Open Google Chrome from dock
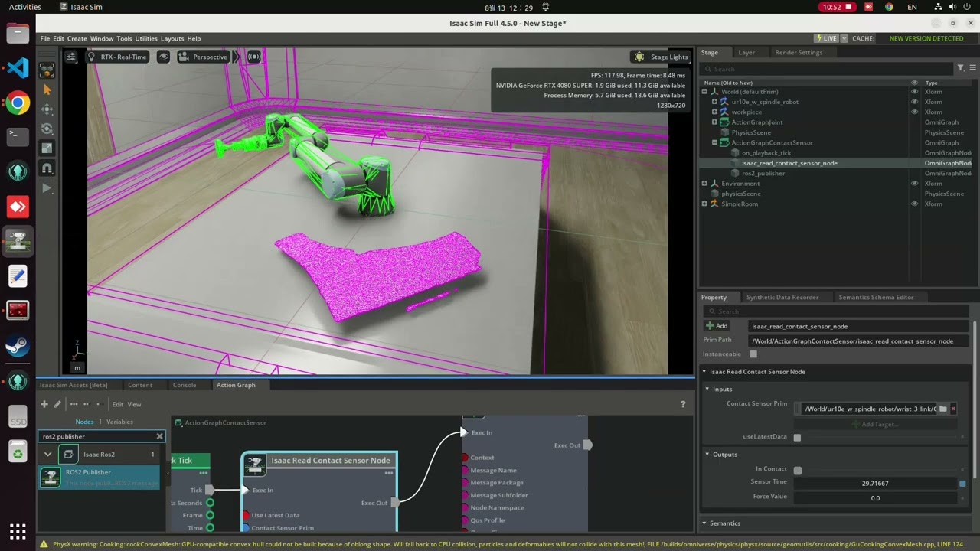Image resolution: width=980 pixels, height=551 pixels. (x=18, y=103)
